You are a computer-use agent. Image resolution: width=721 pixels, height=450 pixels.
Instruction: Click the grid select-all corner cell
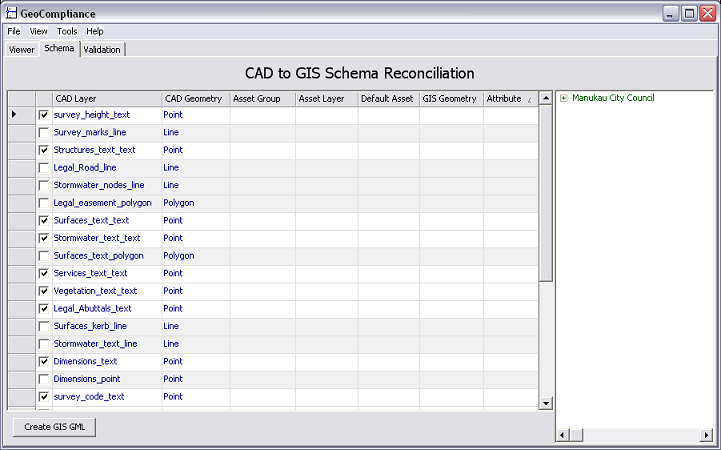(22, 99)
